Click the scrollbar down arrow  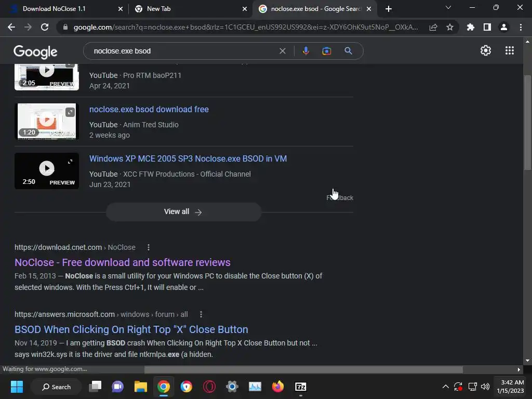click(x=527, y=361)
